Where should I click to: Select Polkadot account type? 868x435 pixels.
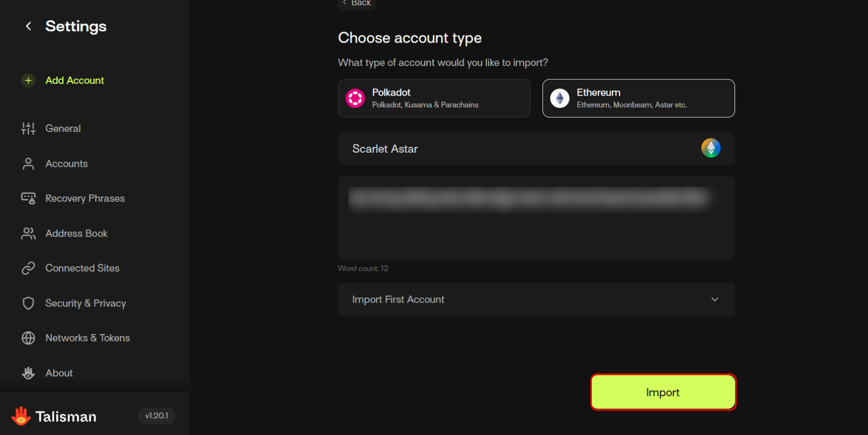[434, 98]
